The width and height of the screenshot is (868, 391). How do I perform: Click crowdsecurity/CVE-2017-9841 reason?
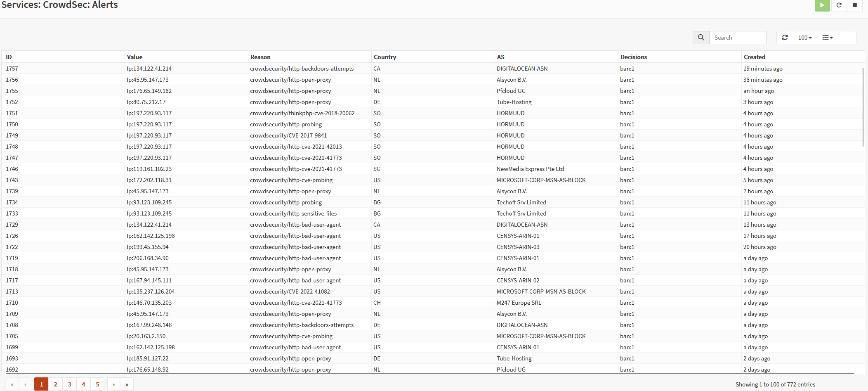[288, 135]
